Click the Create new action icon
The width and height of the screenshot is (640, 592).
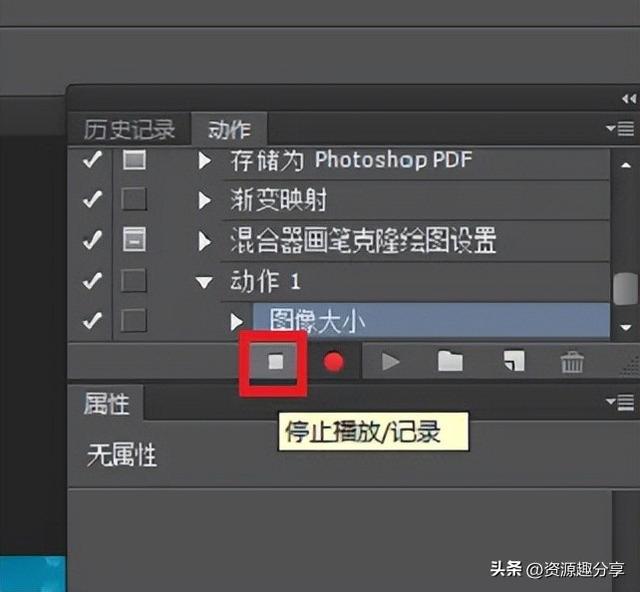(514, 361)
